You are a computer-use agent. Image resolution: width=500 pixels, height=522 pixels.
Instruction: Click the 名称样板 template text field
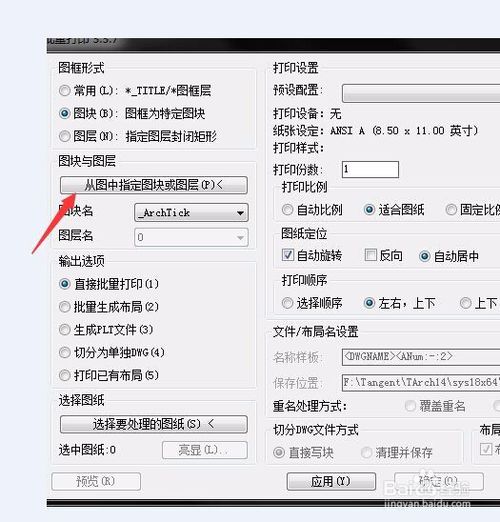[x=421, y=357]
